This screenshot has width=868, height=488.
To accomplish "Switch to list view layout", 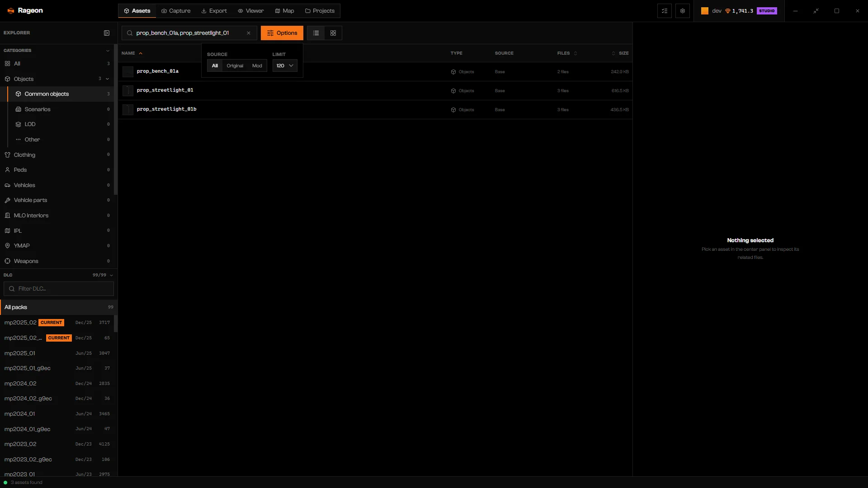I will click(x=316, y=33).
